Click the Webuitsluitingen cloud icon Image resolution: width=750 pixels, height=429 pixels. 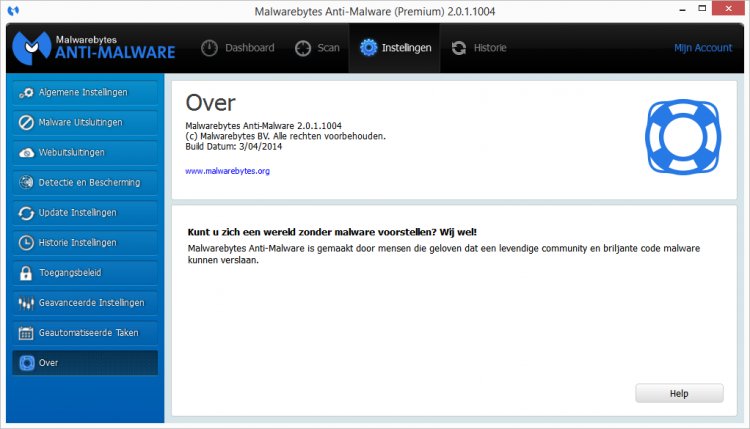tap(26, 153)
